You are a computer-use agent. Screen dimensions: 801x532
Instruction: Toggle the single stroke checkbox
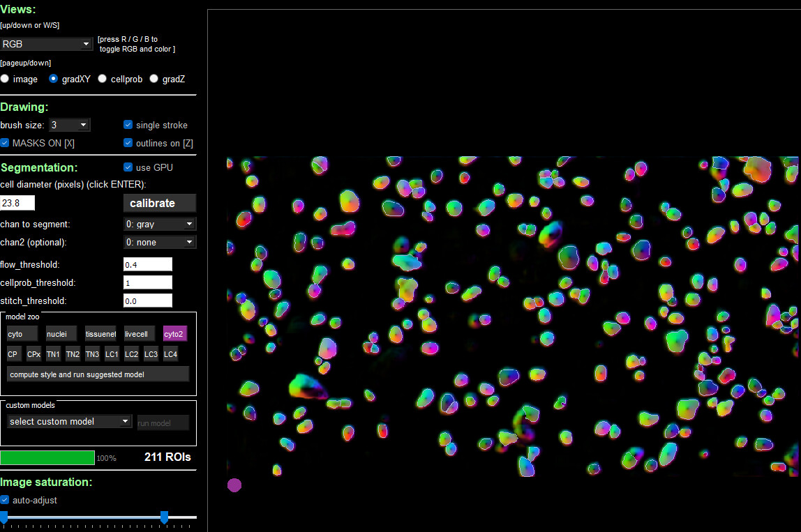pos(128,125)
